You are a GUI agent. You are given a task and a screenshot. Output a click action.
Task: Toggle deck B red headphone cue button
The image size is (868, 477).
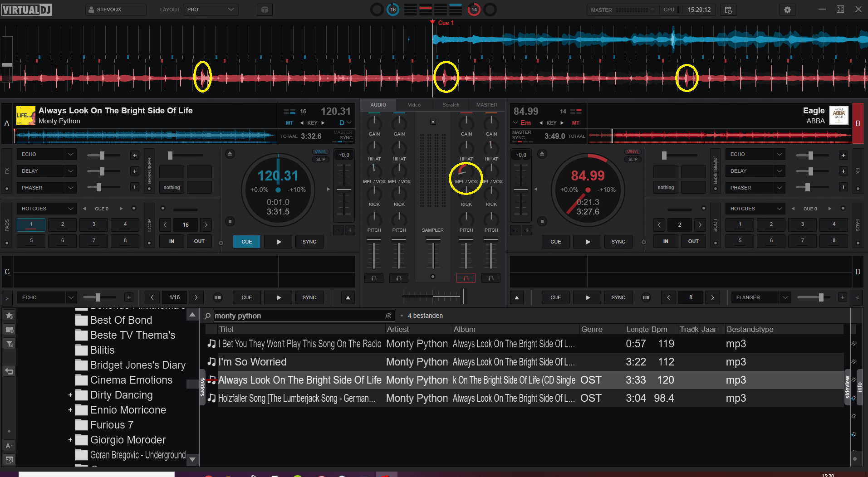coord(466,278)
